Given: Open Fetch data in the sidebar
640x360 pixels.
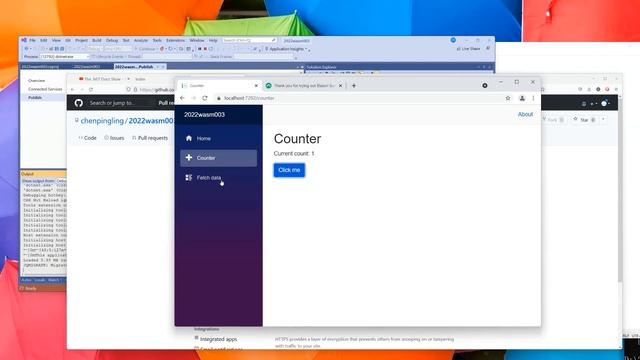Looking at the screenshot, I should (218, 178).
